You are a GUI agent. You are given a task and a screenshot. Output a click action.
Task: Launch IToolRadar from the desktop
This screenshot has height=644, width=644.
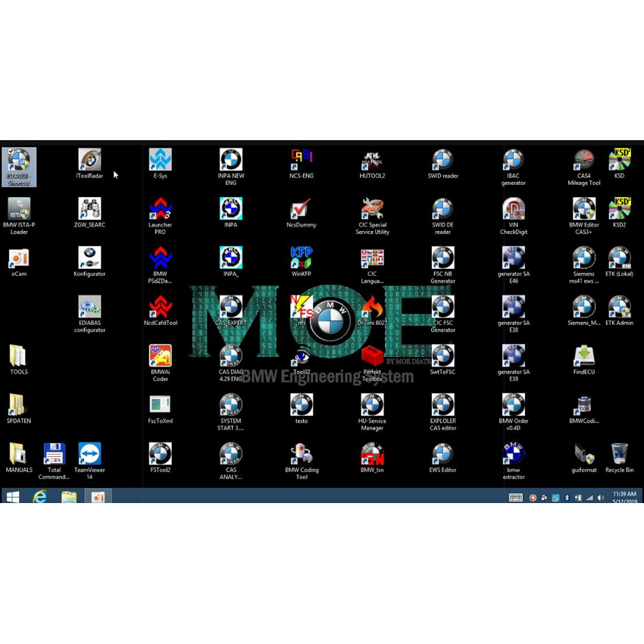(x=89, y=164)
